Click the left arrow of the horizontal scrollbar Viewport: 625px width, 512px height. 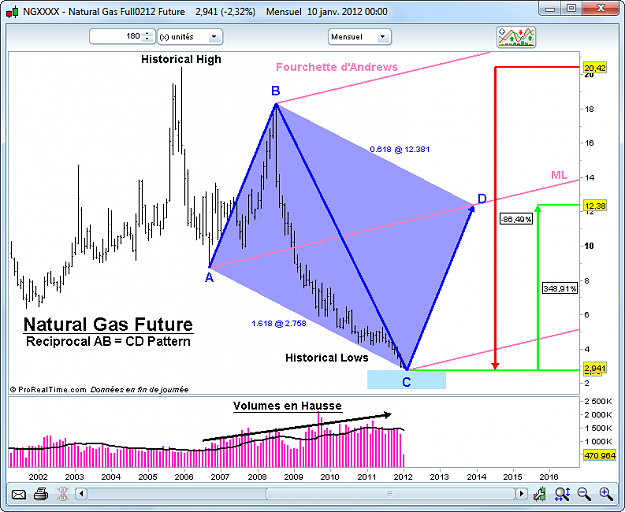pyautogui.click(x=81, y=494)
